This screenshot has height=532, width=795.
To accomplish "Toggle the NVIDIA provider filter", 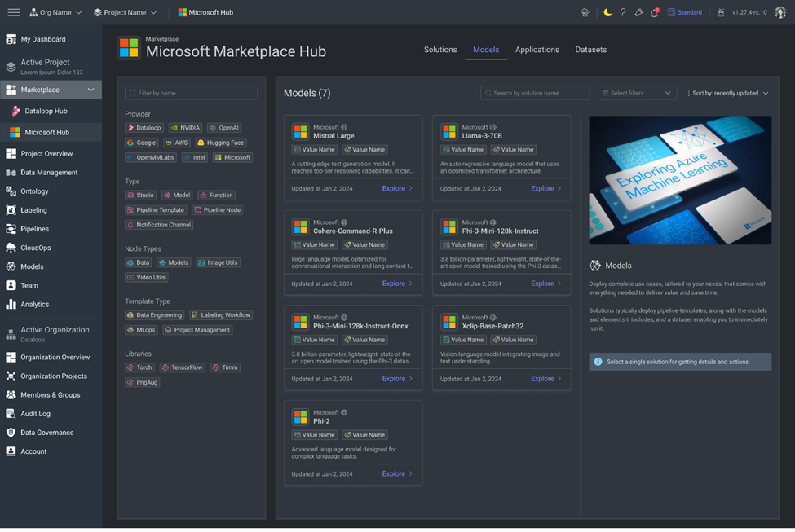I will pyautogui.click(x=185, y=128).
